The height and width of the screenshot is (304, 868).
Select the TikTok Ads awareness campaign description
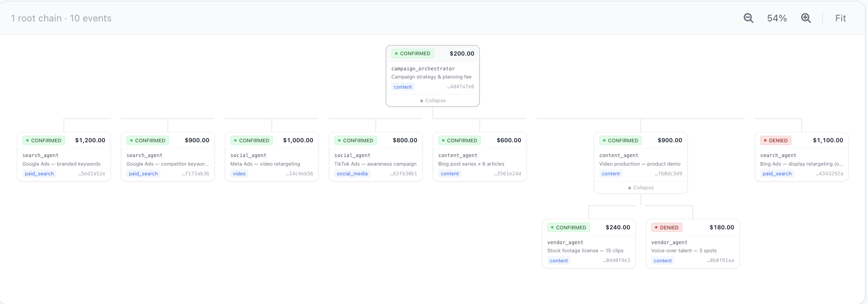click(375, 164)
